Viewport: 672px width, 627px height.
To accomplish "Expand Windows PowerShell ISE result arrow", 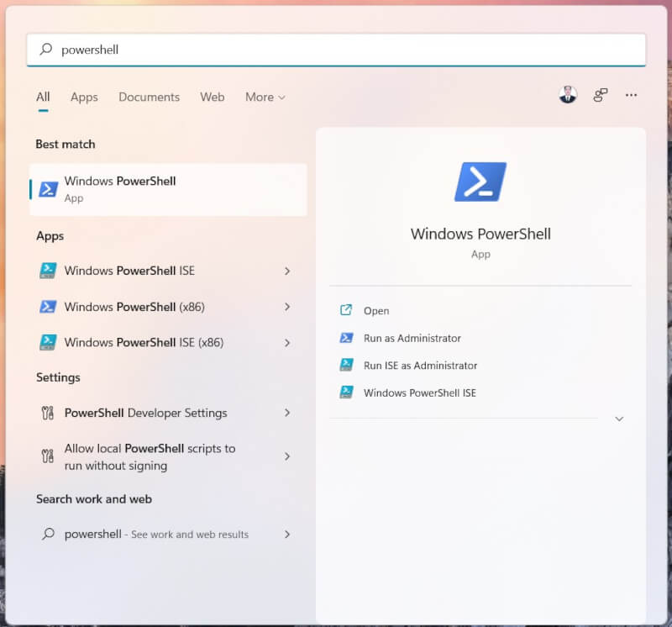I will [287, 271].
